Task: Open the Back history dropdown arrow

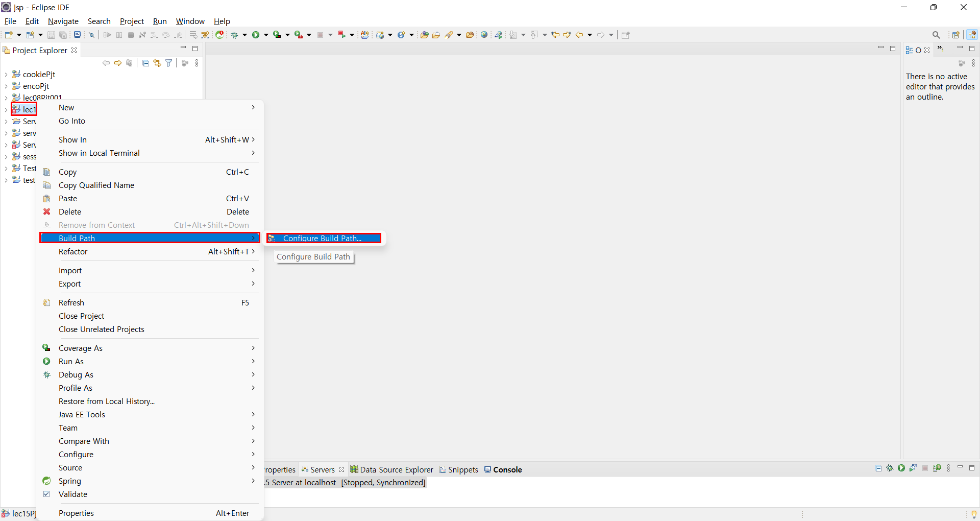Action: pos(590,35)
